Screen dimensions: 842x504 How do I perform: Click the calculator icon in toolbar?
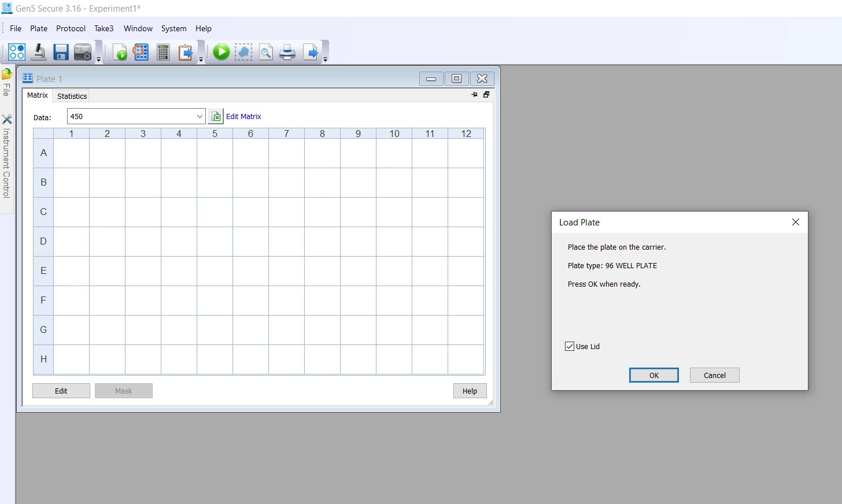[x=163, y=52]
